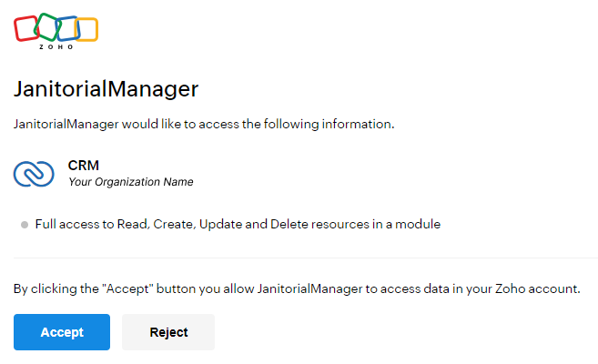Click the Your Organization Name text
The image size is (598, 364).
130,182
